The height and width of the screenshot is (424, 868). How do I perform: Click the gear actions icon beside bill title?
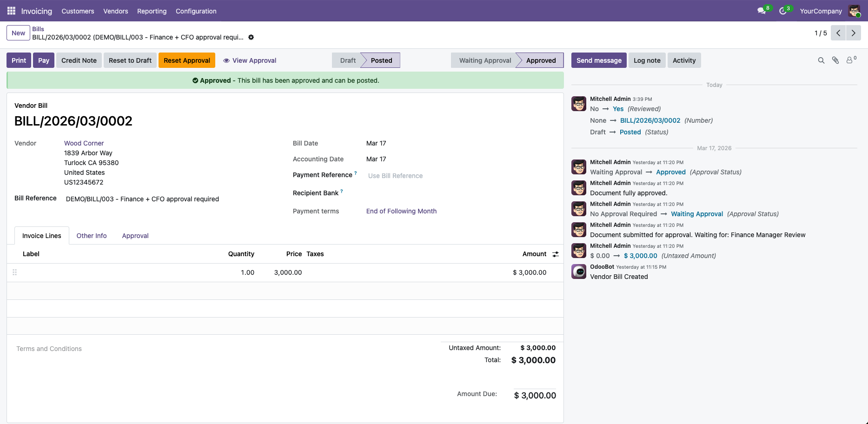coord(251,37)
